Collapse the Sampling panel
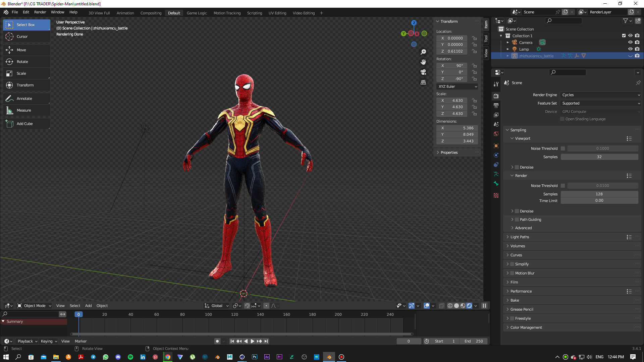644x362 pixels. pos(518,130)
